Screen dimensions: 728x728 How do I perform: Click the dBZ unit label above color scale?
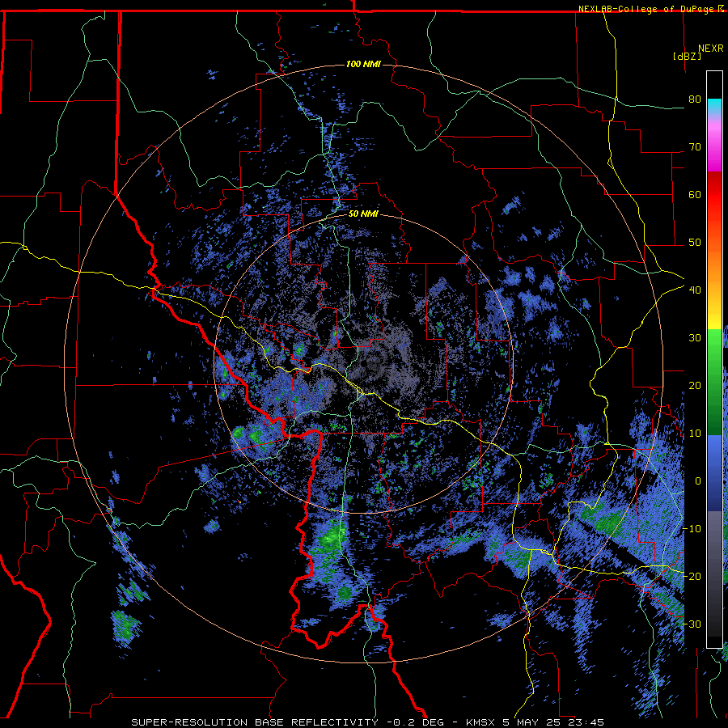pyautogui.click(x=687, y=57)
